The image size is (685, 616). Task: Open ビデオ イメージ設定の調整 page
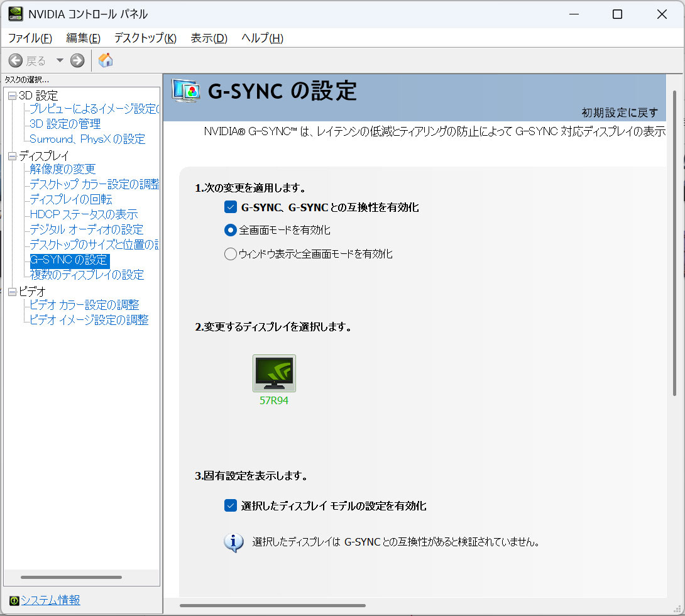(89, 320)
